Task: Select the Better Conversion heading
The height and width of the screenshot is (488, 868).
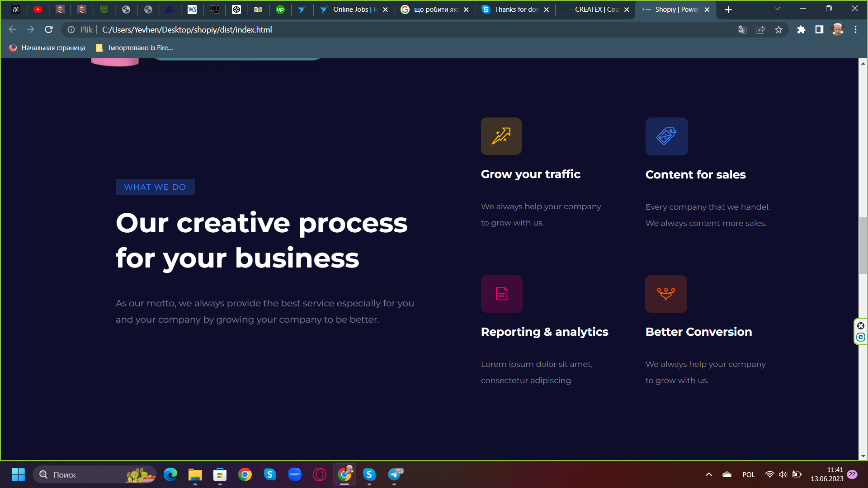Action: tap(699, 332)
